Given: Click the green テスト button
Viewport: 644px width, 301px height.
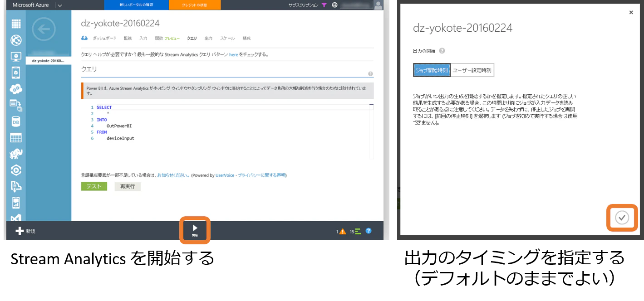Looking at the screenshot, I should click(x=94, y=186).
